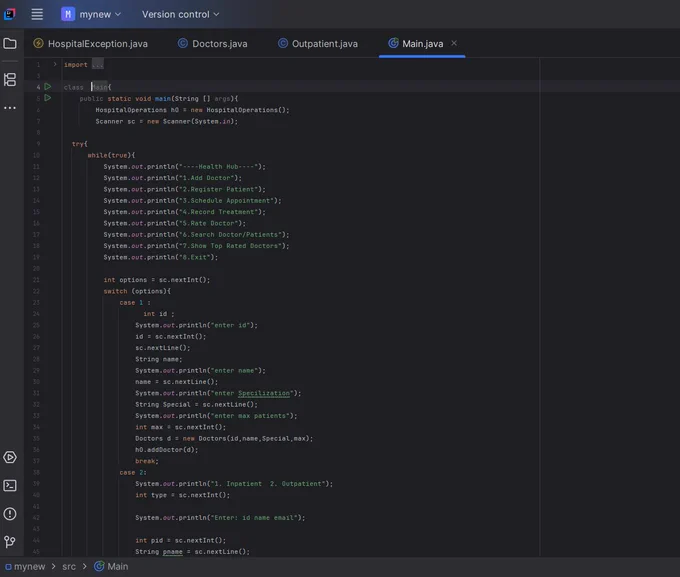This screenshot has height=577, width=680.
Task: Click the "6.Search Doctor/Patients" string
Action: (x=230, y=234)
